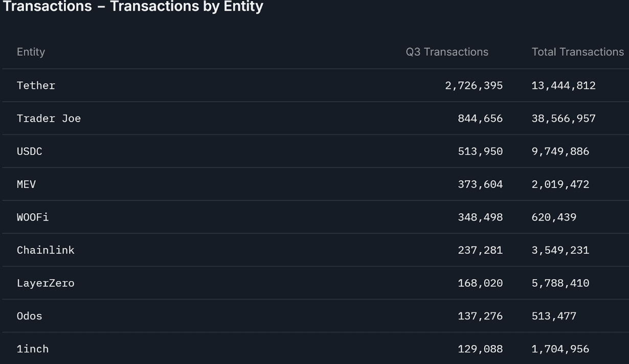Click the LayerZero entity name
Image resolution: width=629 pixels, height=364 pixels.
pyautogui.click(x=46, y=283)
